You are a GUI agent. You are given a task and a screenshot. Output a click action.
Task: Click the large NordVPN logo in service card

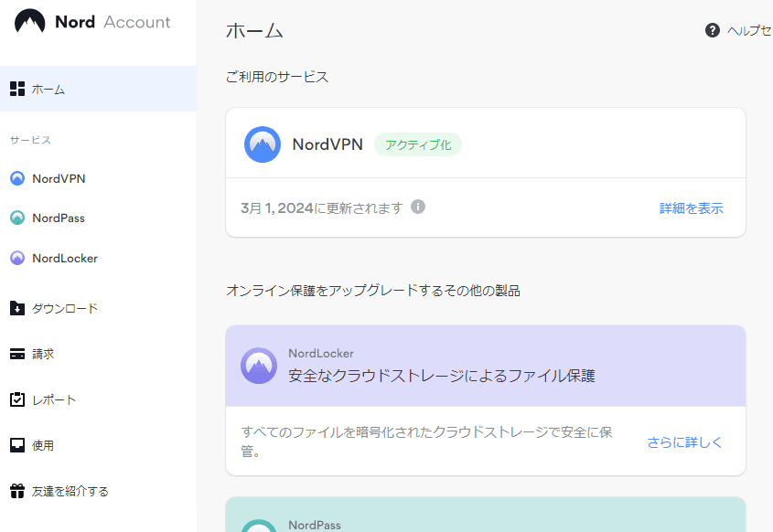pos(263,144)
